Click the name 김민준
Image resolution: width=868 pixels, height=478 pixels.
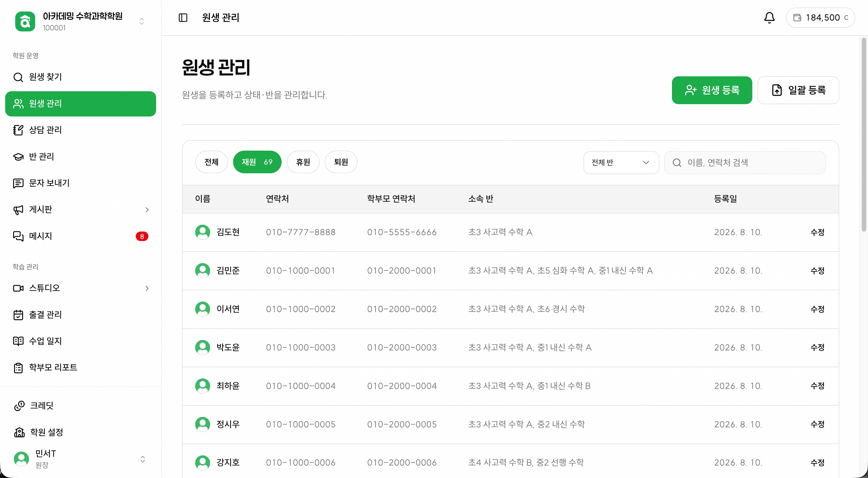tap(228, 271)
